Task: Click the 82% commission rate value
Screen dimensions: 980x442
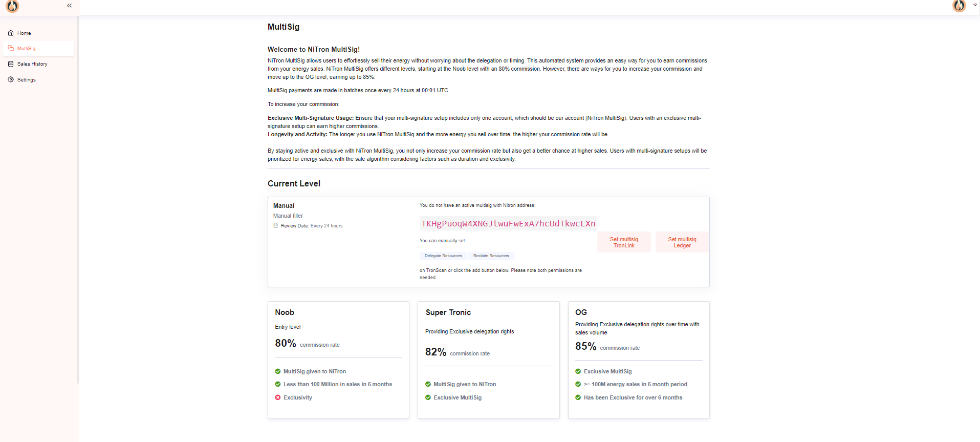Action: point(435,352)
